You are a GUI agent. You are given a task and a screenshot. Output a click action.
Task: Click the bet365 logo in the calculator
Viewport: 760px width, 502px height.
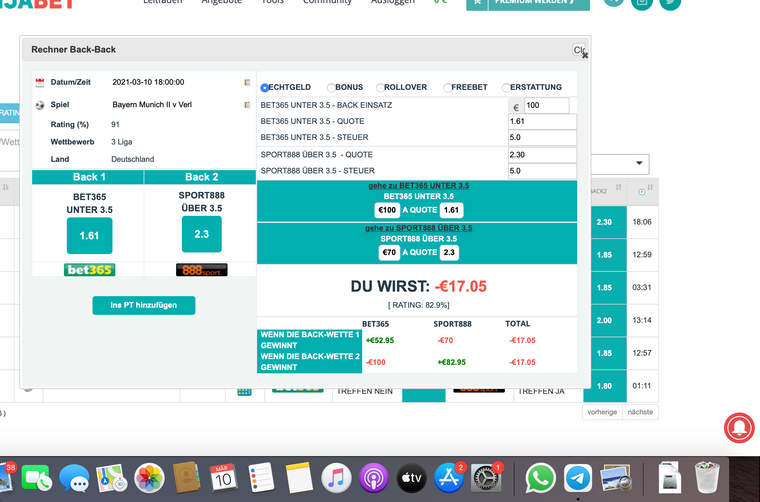pos(90,270)
